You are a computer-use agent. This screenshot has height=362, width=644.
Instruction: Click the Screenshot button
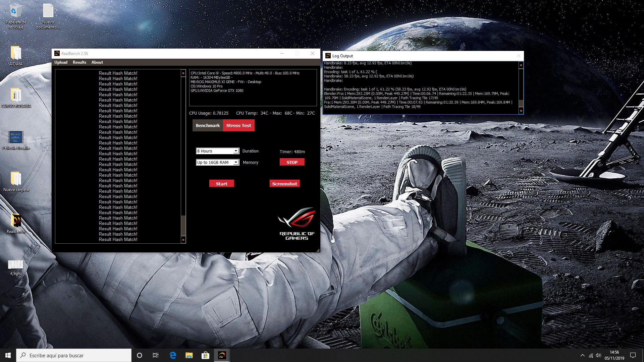coord(284,184)
